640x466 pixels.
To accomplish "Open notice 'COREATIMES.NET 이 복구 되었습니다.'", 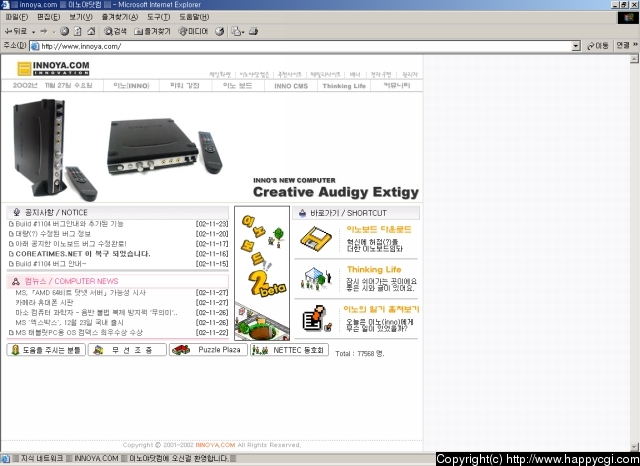I will (83, 254).
